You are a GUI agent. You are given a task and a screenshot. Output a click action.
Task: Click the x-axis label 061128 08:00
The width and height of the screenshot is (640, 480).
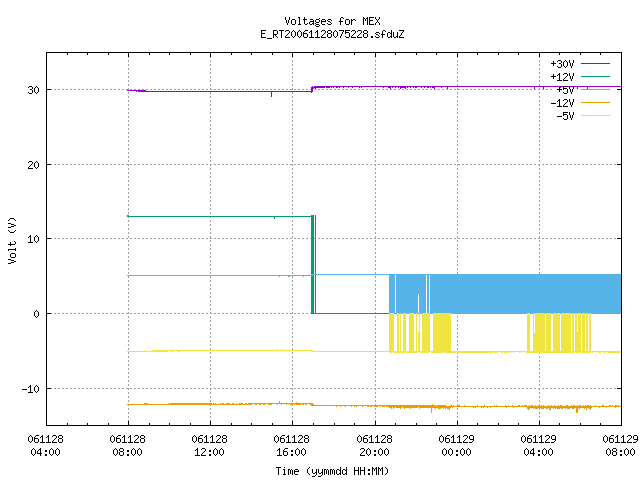127,446
